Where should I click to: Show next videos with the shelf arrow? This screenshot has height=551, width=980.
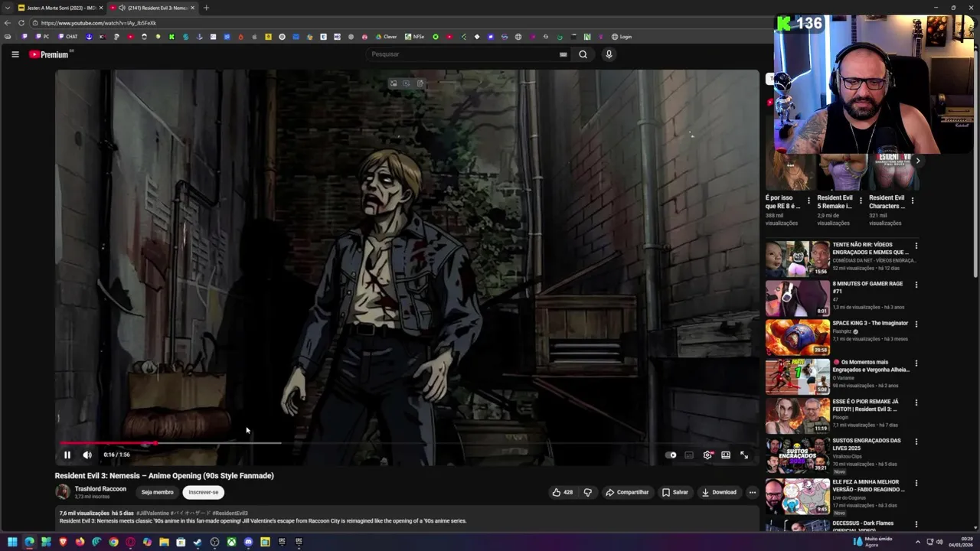[x=917, y=161]
